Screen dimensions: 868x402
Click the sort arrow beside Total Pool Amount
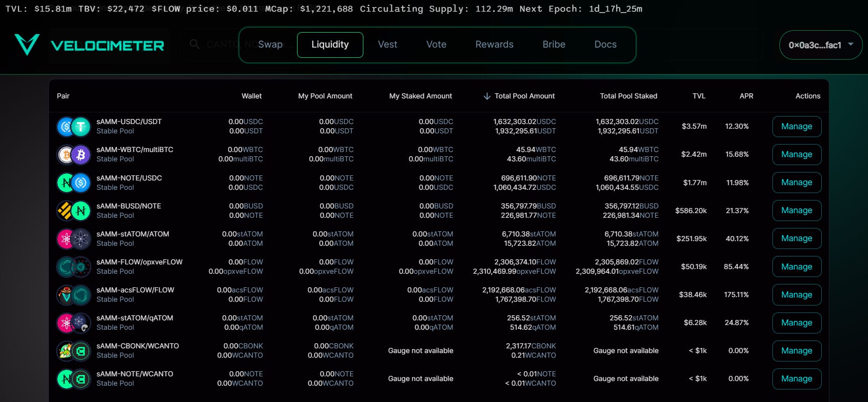(487, 96)
